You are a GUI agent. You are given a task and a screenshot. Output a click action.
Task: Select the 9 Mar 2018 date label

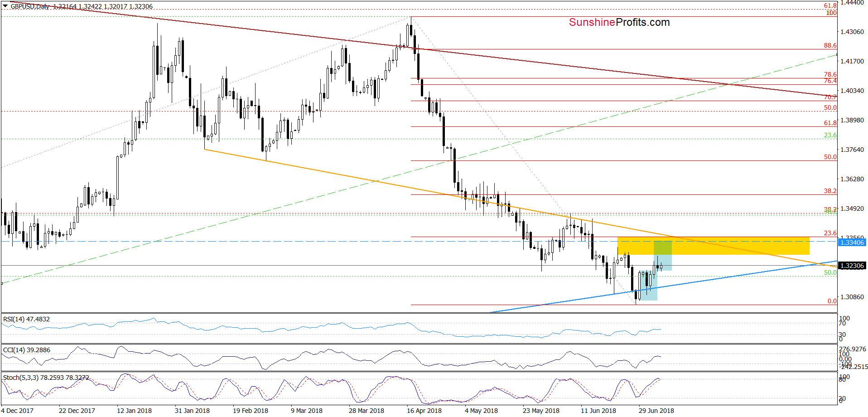coord(307,411)
